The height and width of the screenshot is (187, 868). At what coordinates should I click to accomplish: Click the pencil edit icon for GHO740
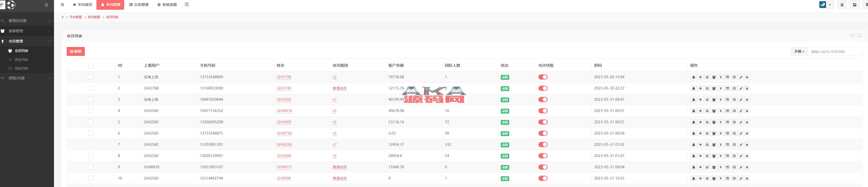click(741, 89)
